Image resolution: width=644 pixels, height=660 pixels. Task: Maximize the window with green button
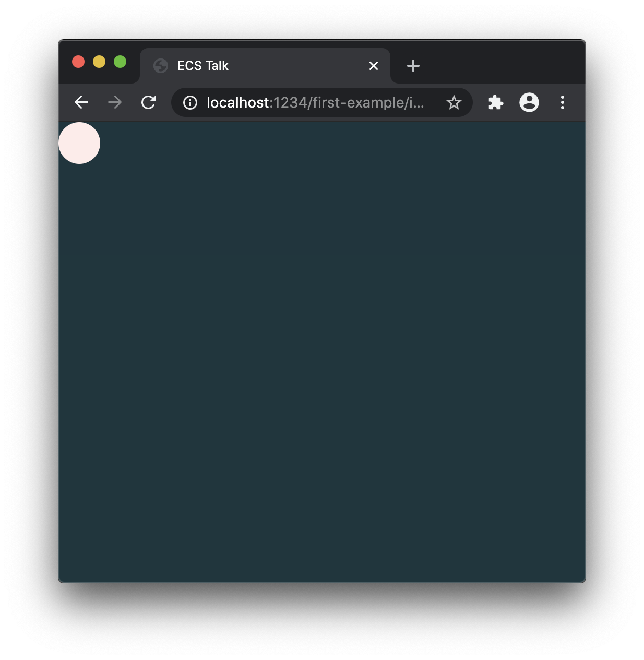(120, 62)
